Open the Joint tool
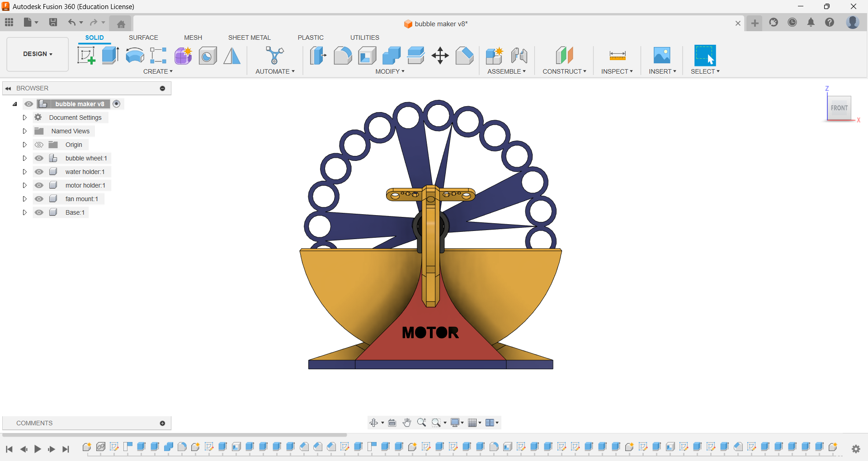This screenshot has height=461, width=868. click(519, 55)
